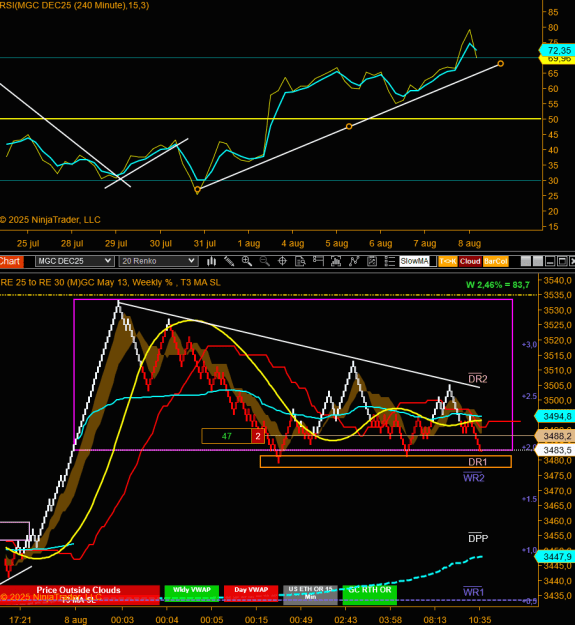Click the 3494,8 cyan price marker
This screenshot has width=575, height=625.
click(x=557, y=417)
